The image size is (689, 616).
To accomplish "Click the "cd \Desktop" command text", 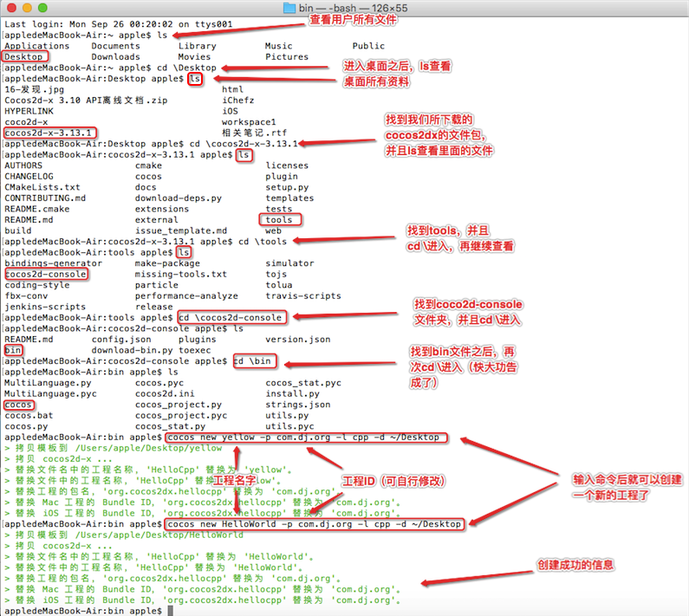I will tap(186, 68).
